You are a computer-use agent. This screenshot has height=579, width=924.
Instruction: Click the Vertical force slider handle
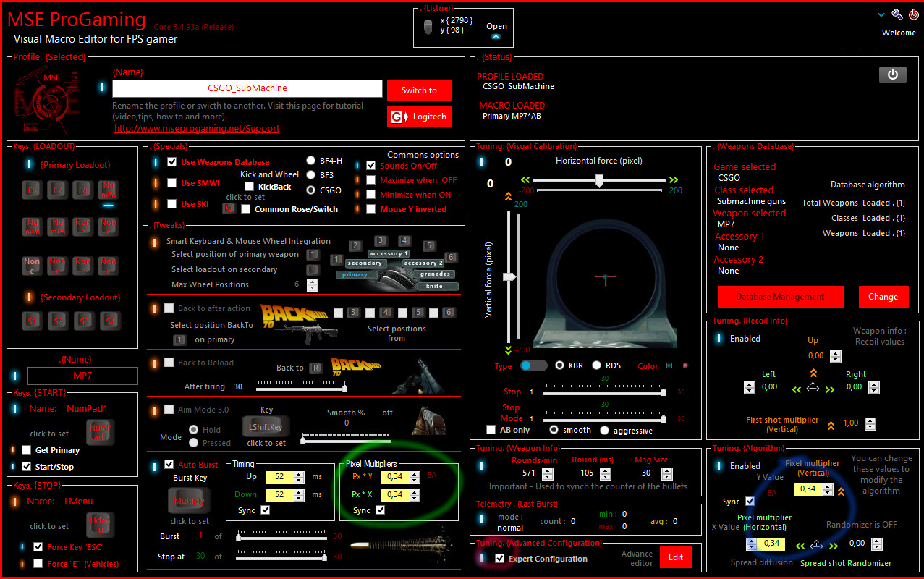(x=509, y=276)
